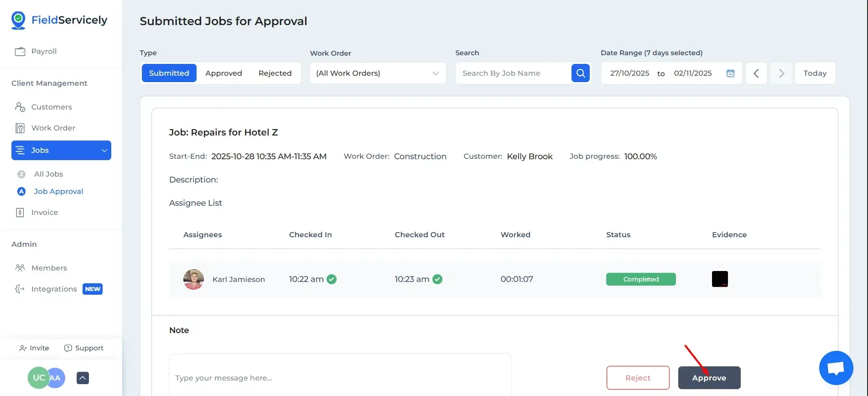Go to Invoice in the sidebar
This screenshot has width=868, height=396.
click(x=44, y=213)
